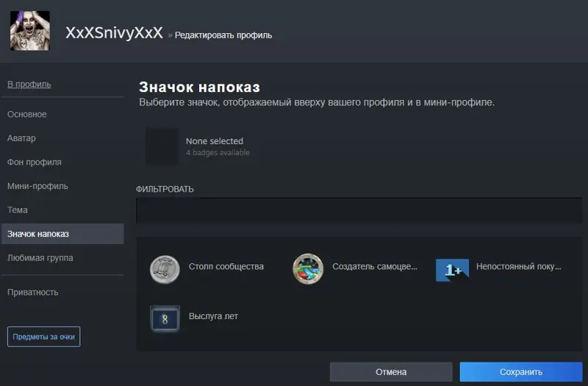Viewport: 588px width, 386px height.
Task: Open the Основное settings section
Action: point(27,114)
